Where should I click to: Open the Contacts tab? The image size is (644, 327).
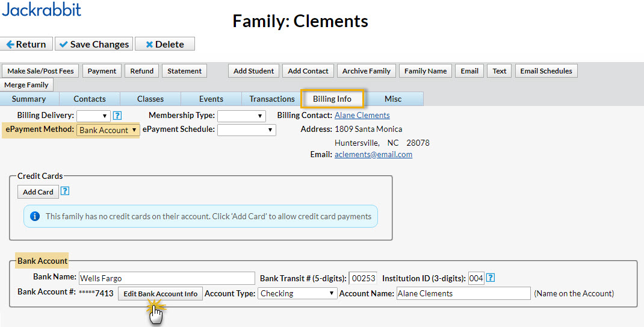tap(90, 99)
